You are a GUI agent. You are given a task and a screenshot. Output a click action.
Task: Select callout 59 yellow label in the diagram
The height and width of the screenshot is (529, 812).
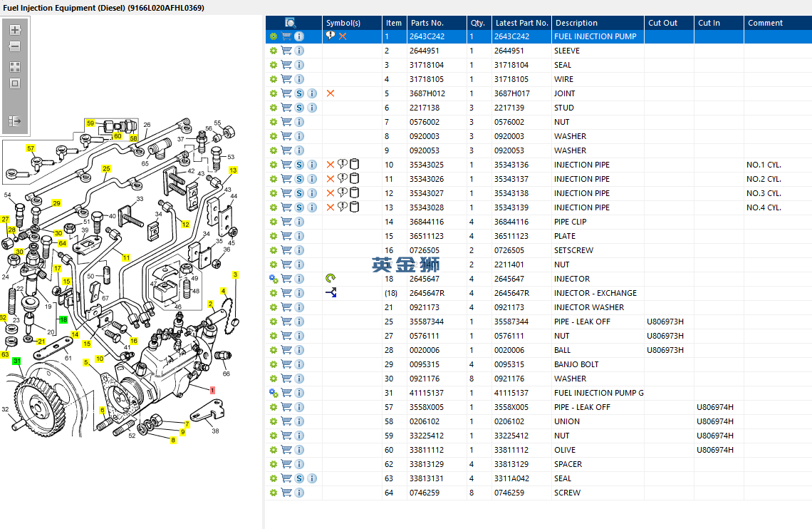click(x=90, y=123)
